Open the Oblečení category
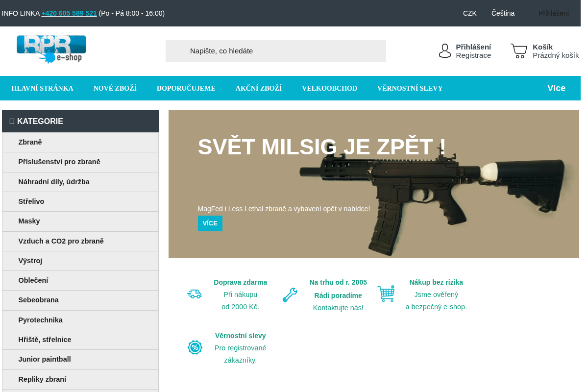Viewport: 588px width, 392px height. (80, 280)
